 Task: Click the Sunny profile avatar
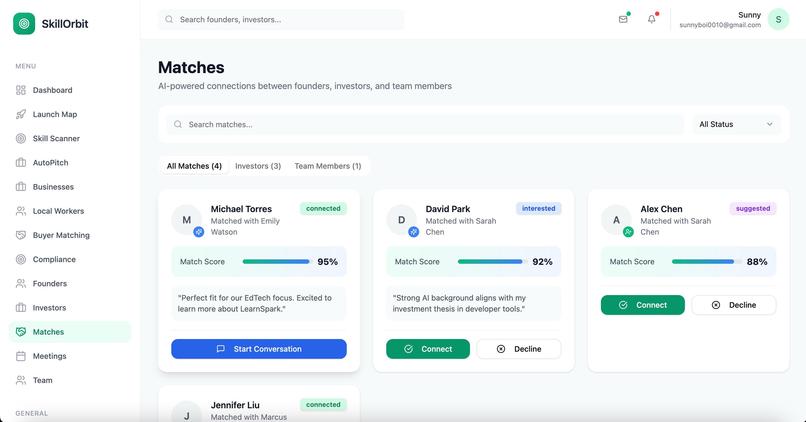(x=778, y=20)
